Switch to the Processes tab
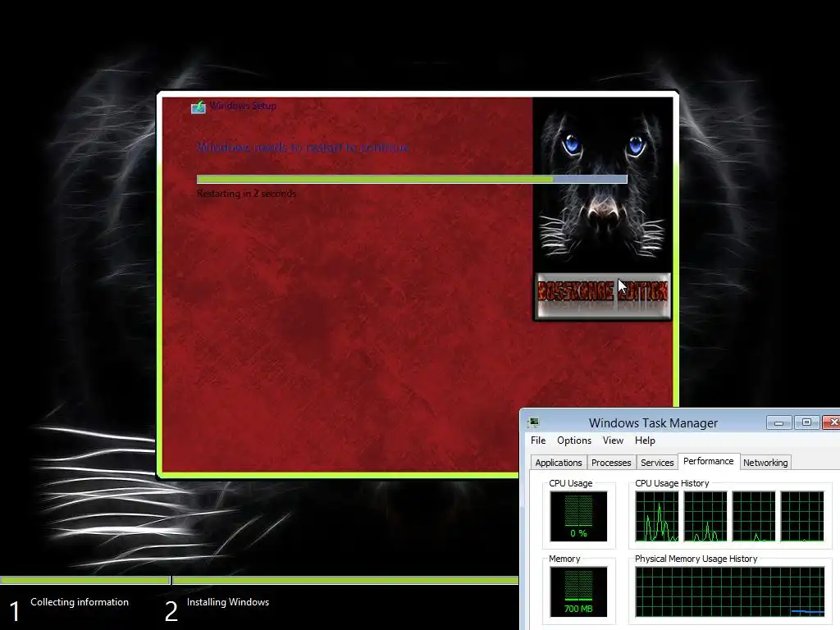This screenshot has height=630, width=840. pyautogui.click(x=610, y=463)
